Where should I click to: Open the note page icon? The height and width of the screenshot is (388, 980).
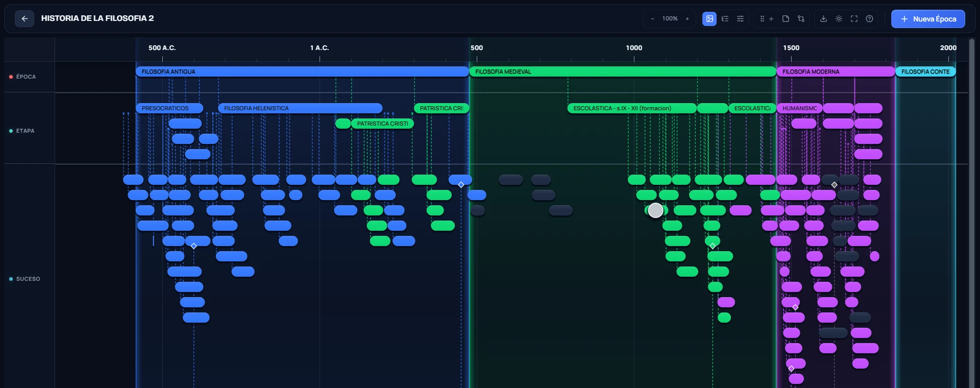[x=786, y=19]
